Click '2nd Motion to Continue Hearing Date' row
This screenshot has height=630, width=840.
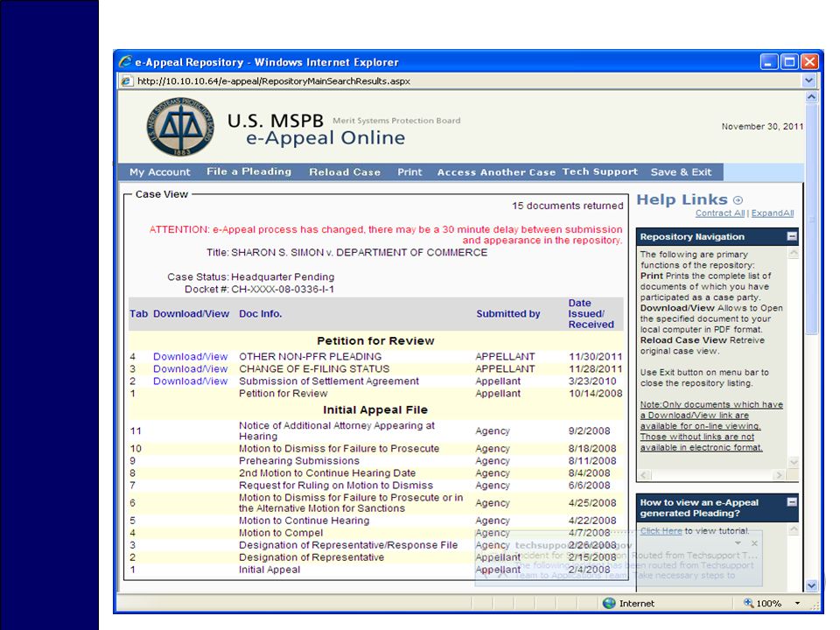[x=375, y=473]
